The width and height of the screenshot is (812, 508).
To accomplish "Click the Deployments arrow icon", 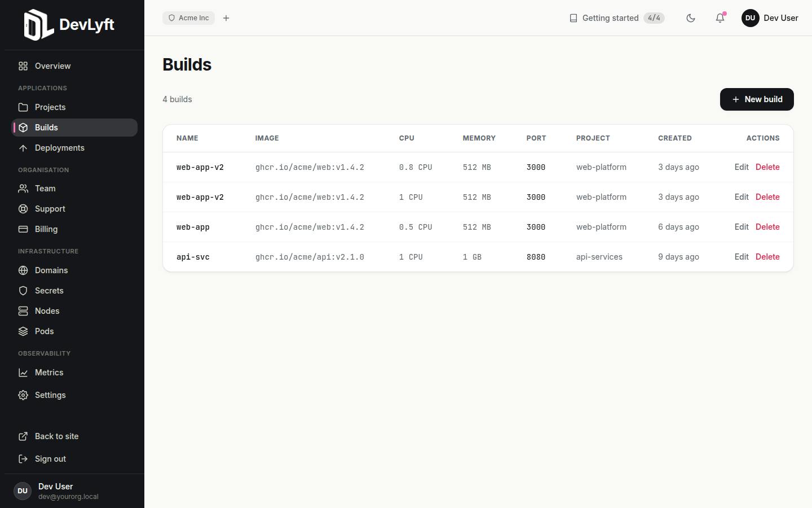I will (23, 148).
